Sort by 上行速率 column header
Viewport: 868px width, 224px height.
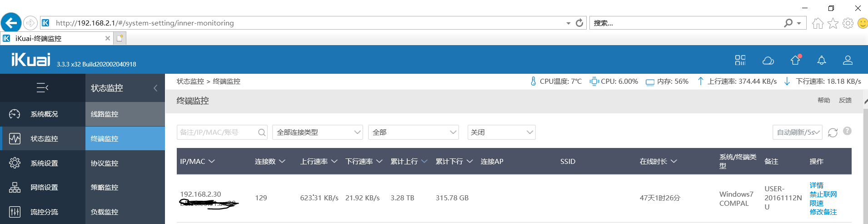[x=318, y=162]
